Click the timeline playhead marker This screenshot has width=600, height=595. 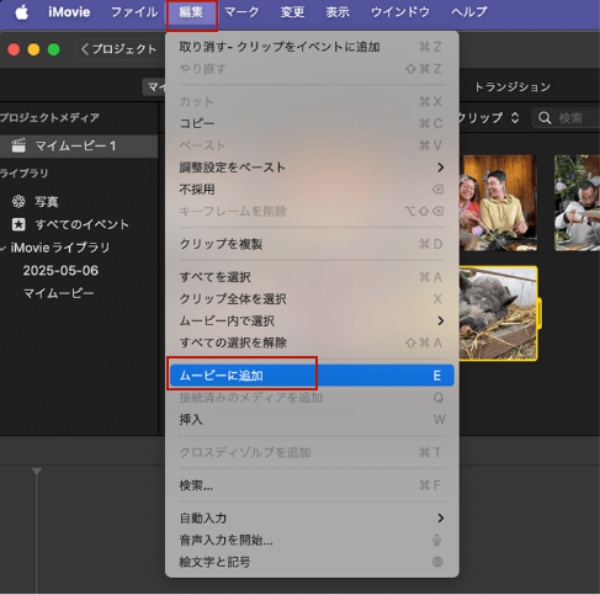pos(36,471)
